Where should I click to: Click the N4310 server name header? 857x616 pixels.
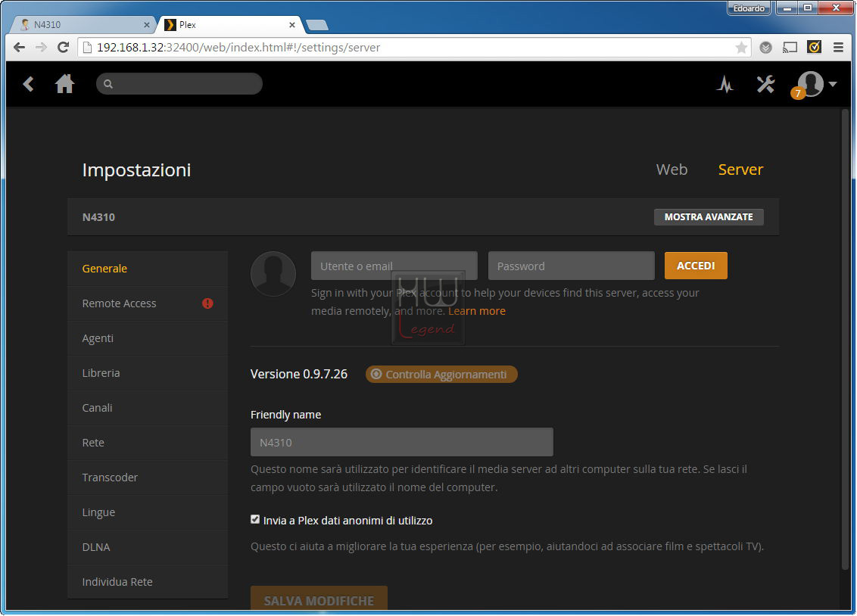[x=98, y=217]
